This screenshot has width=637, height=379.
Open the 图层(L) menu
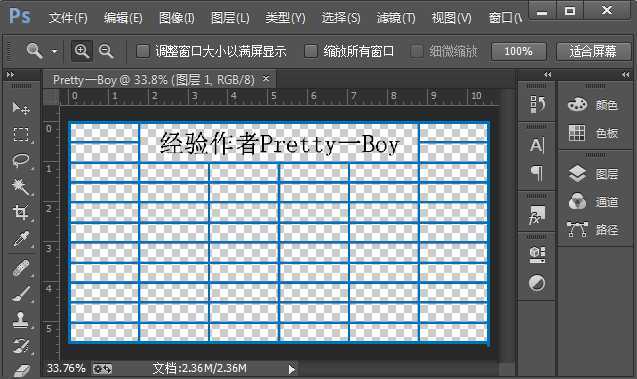(x=230, y=18)
